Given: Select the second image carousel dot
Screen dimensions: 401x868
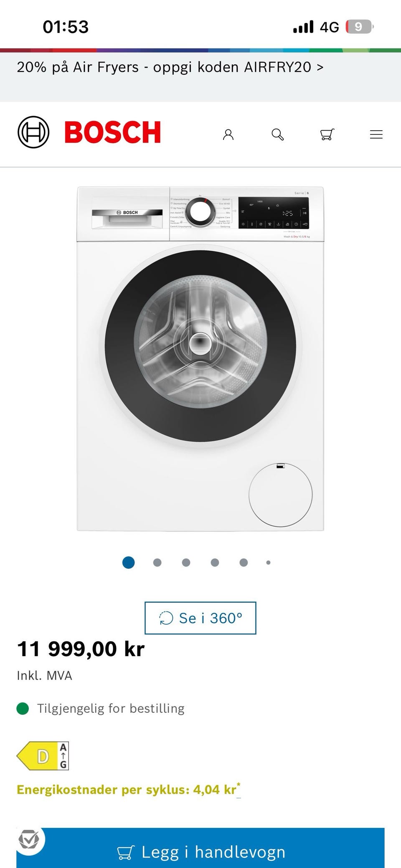Looking at the screenshot, I should pyautogui.click(x=157, y=563).
